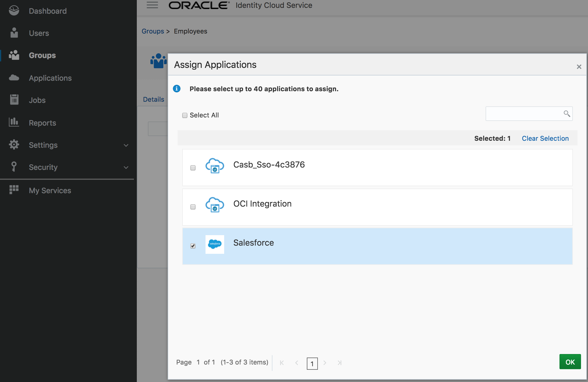Click the Salesforce app logo
The height and width of the screenshot is (382, 588).
coord(215,244)
